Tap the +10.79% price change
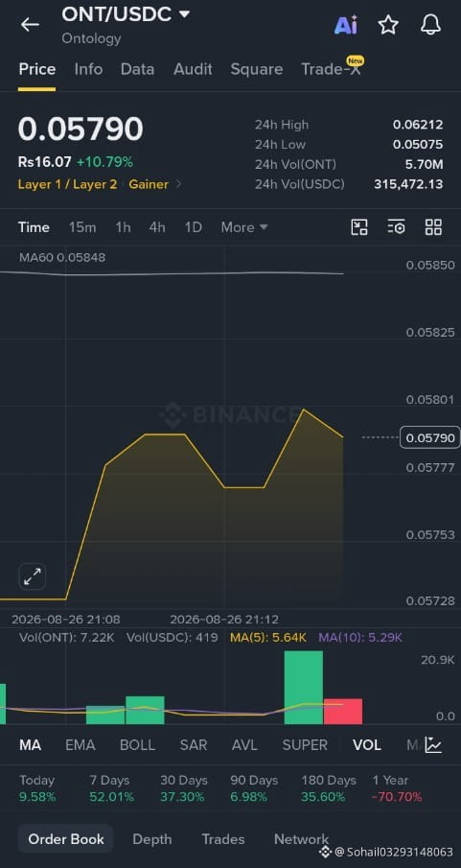The height and width of the screenshot is (868, 461). tap(104, 162)
